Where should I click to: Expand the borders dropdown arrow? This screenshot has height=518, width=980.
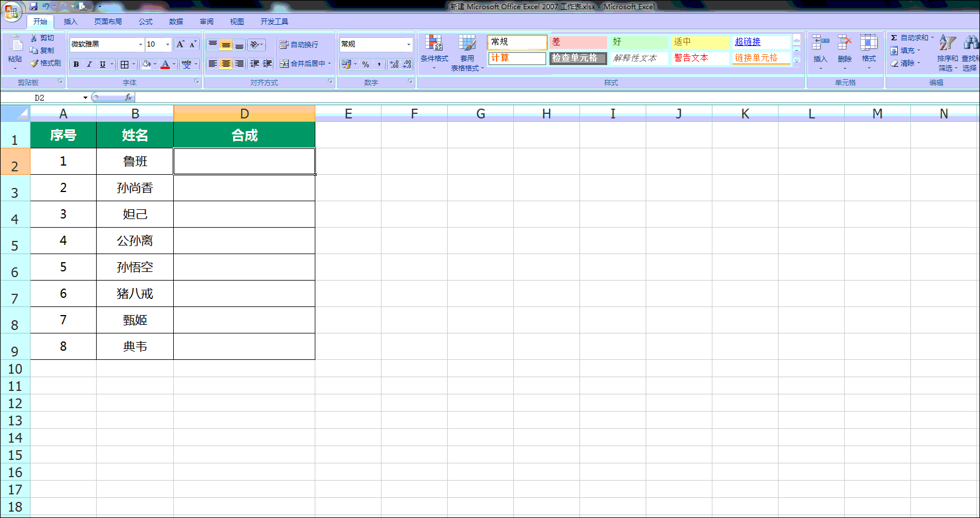click(134, 64)
